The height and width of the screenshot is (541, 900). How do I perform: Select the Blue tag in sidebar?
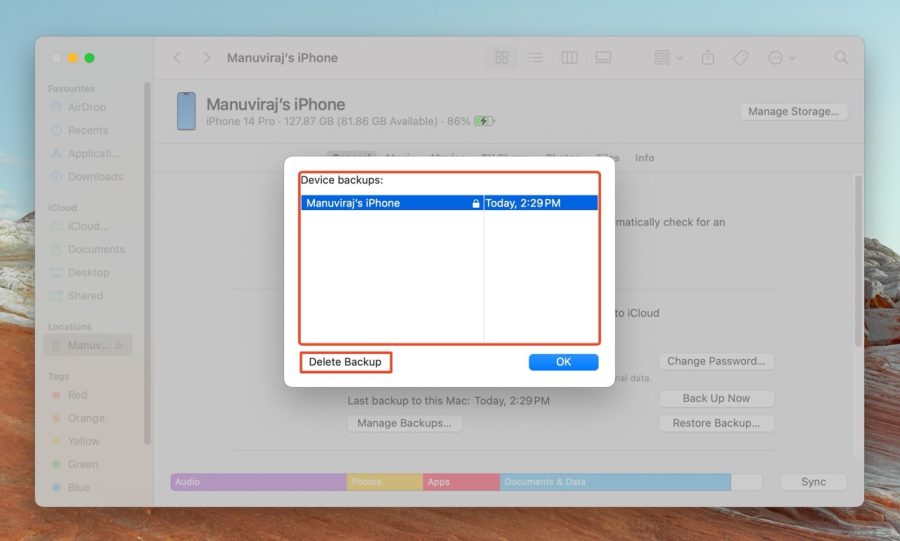tap(71, 487)
